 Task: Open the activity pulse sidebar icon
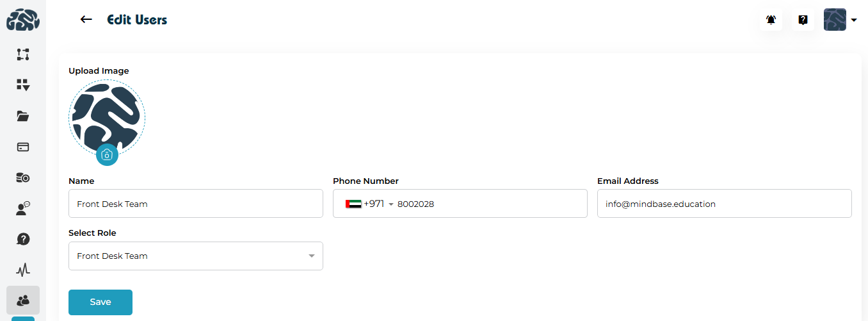point(23,270)
